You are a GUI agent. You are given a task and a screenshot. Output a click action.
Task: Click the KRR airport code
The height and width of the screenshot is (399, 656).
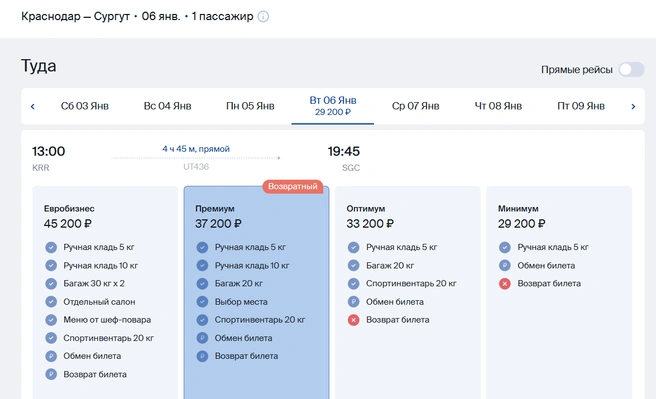pyautogui.click(x=41, y=168)
